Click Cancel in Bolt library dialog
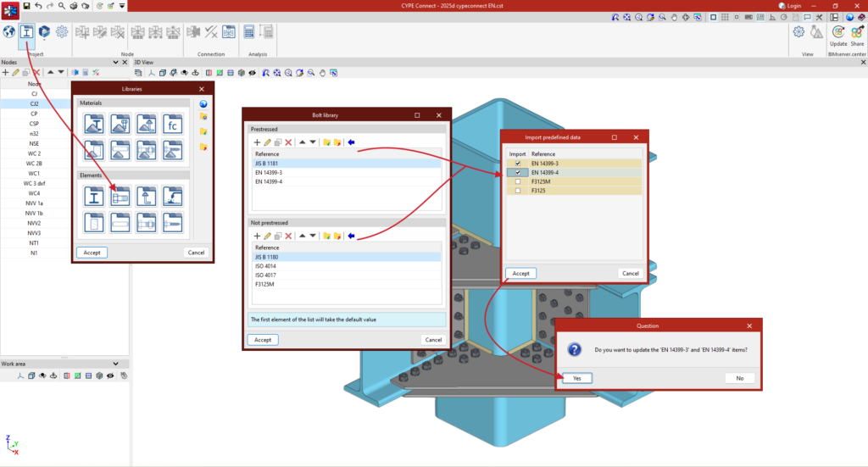 (433, 340)
